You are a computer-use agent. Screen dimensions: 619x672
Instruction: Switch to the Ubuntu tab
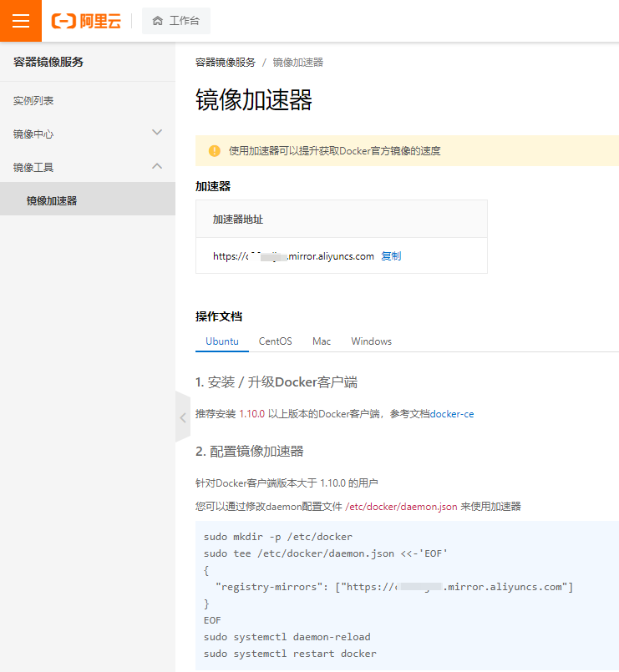tap(221, 341)
